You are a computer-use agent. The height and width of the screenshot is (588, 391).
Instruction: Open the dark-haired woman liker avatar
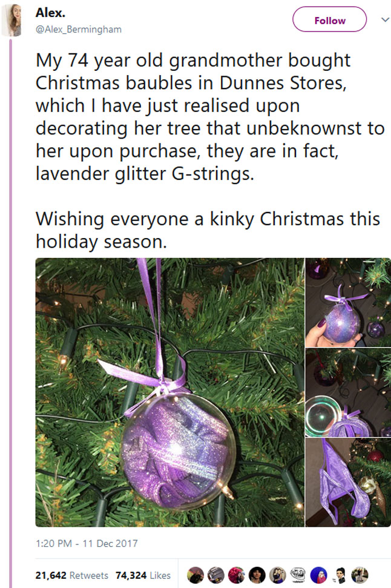[257, 575]
